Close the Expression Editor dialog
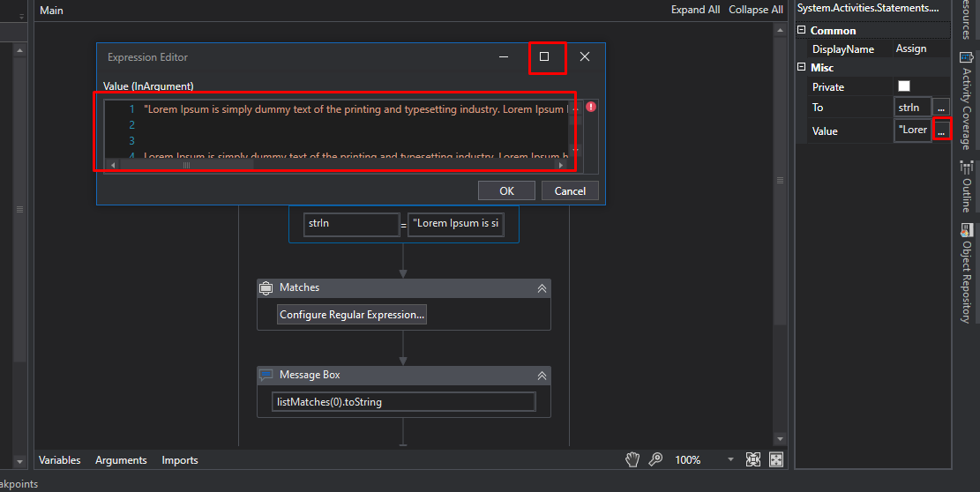The width and height of the screenshot is (980, 492). 584,56
